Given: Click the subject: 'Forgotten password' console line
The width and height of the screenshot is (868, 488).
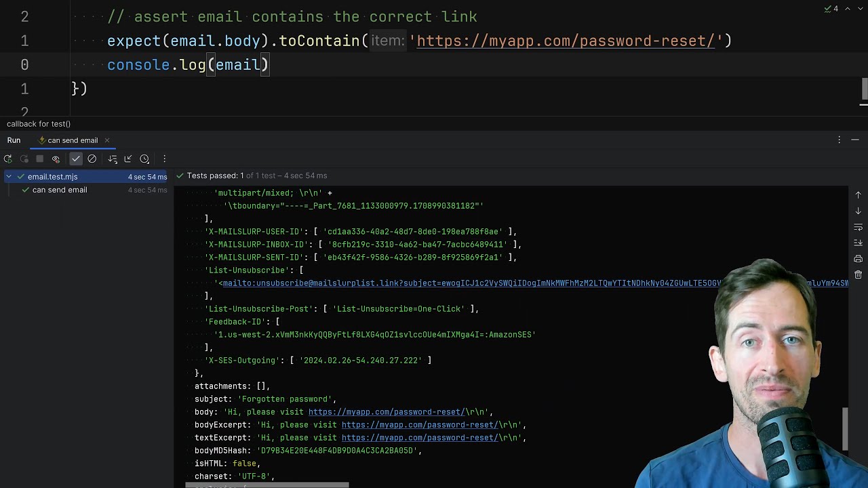Looking at the screenshot, I should point(265,399).
